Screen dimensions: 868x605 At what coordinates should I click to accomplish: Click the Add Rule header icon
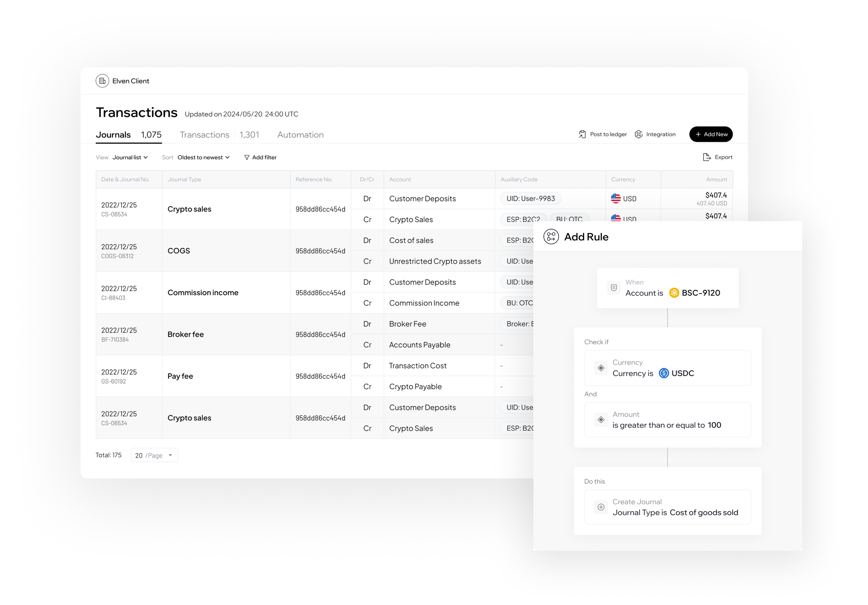551,237
